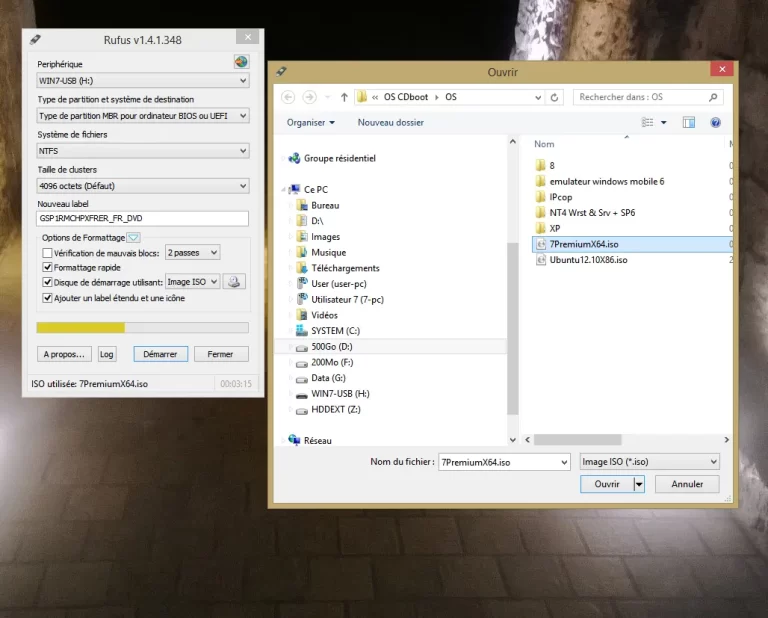Screen dimensions: 768x618
Task: Click the Ouvrir button
Action: coord(607,484)
